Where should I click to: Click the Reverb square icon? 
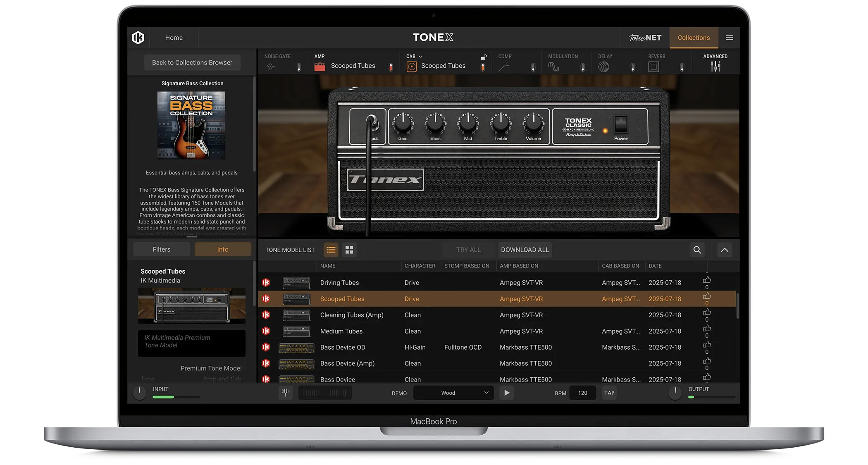pos(653,67)
